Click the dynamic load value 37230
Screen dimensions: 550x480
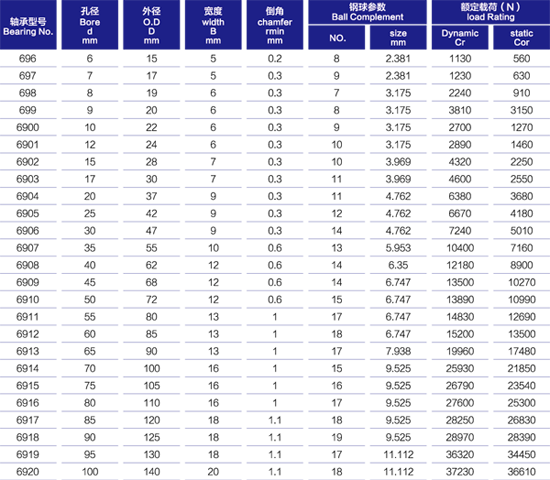(x=460, y=472)
